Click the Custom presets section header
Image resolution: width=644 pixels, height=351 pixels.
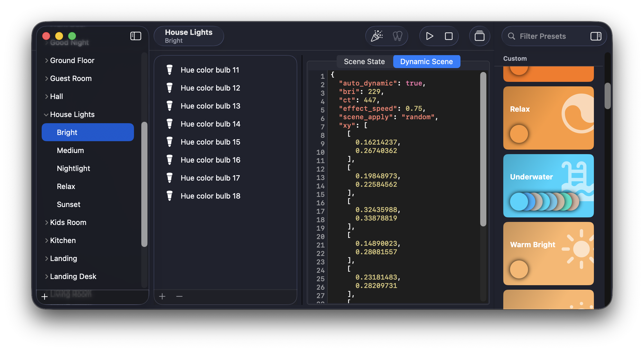point(515,58)
